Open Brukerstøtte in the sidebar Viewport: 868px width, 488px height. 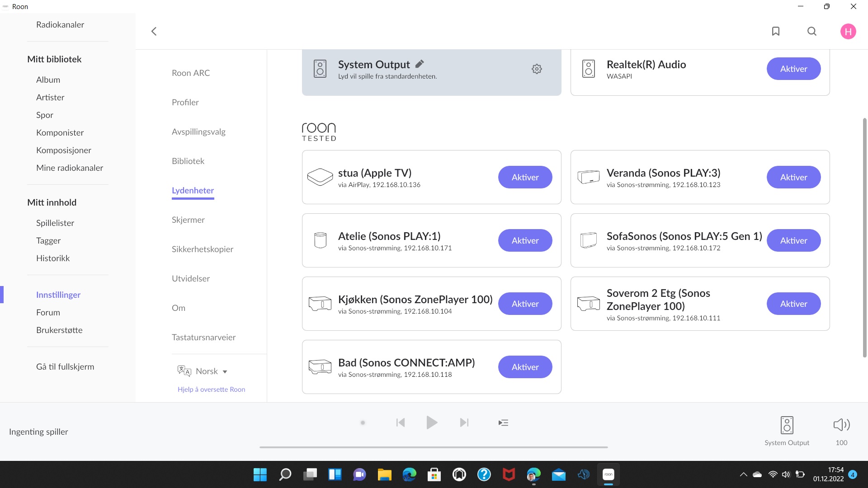click(59, 330)
